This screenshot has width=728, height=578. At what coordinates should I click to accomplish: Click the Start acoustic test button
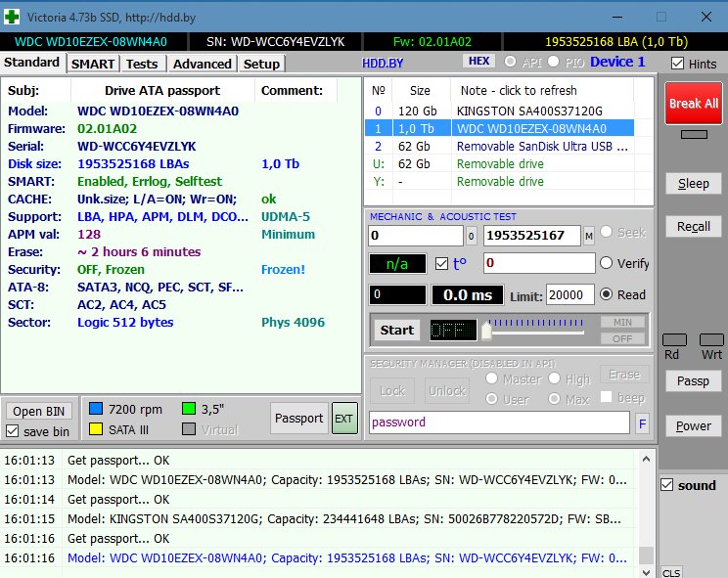click(x=397, y=331)
